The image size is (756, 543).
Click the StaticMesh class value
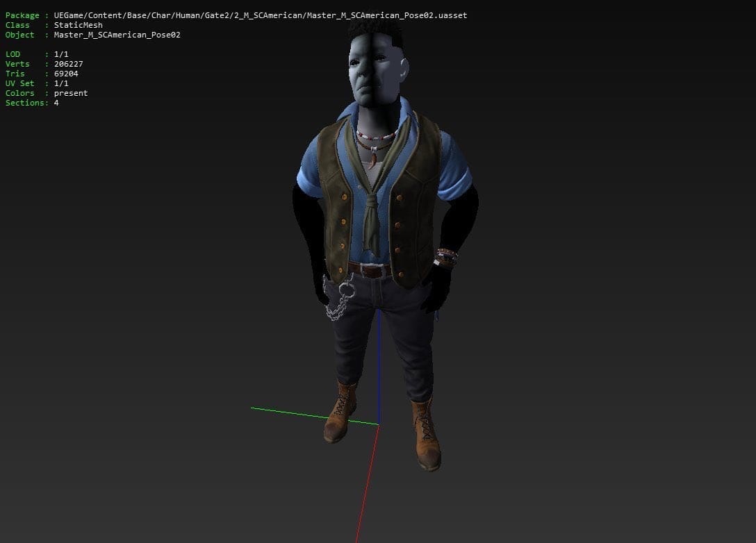(x=78, y=25)
